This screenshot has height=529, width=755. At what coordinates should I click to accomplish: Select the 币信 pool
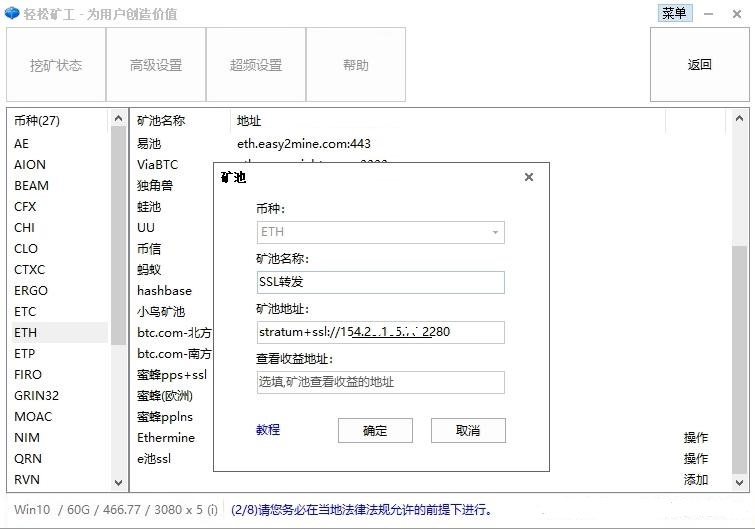pyautogui.click(x=149, y=249)
